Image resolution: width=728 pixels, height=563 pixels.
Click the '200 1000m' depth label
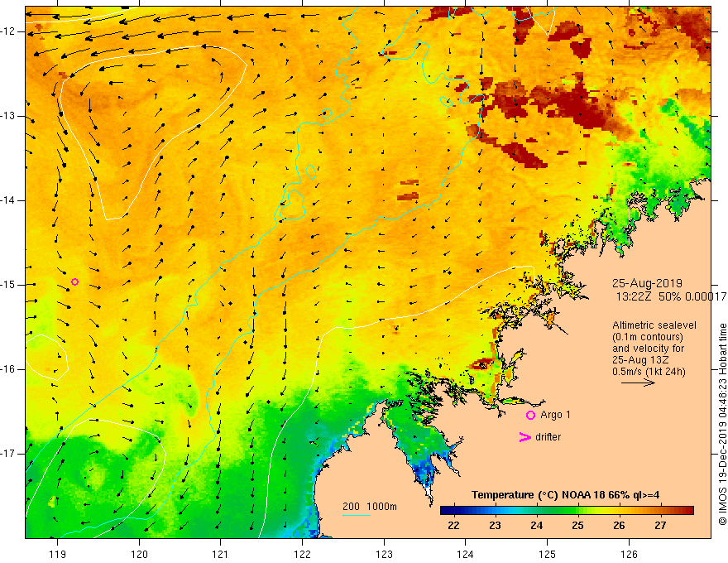pyautogui.click(x=370, y=507)
